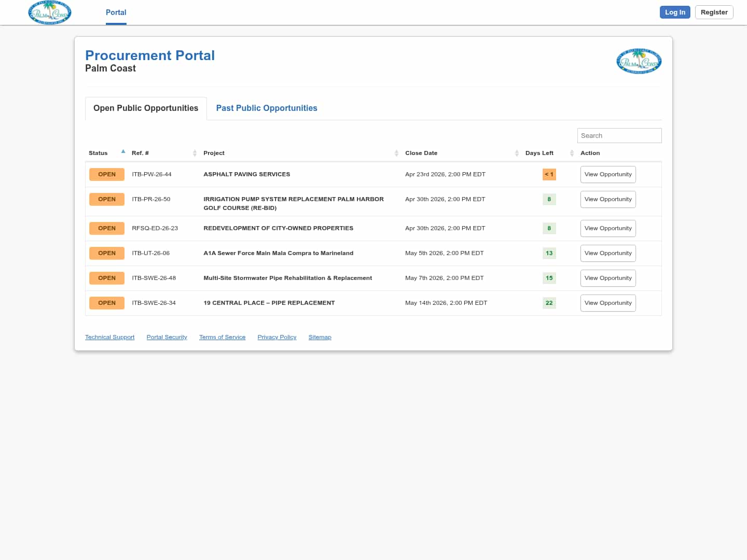
Task: Open the Portal menu item in navbar
Action: point(116,12)
